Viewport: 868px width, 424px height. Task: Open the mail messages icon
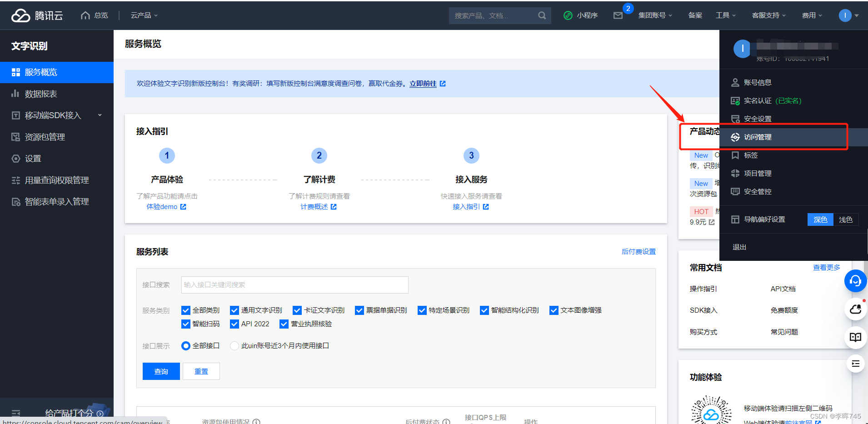(618, 15)
